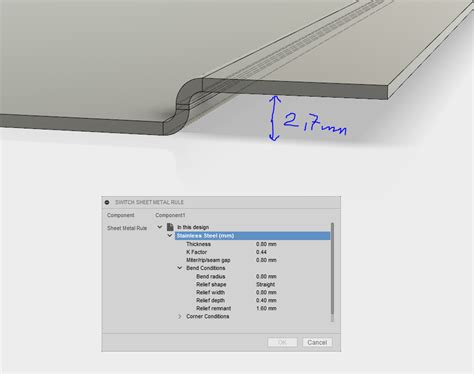474x374 pixels.
Task: Collapse the Stainless Steel (mm) rule
Action: tap(170, 236)
